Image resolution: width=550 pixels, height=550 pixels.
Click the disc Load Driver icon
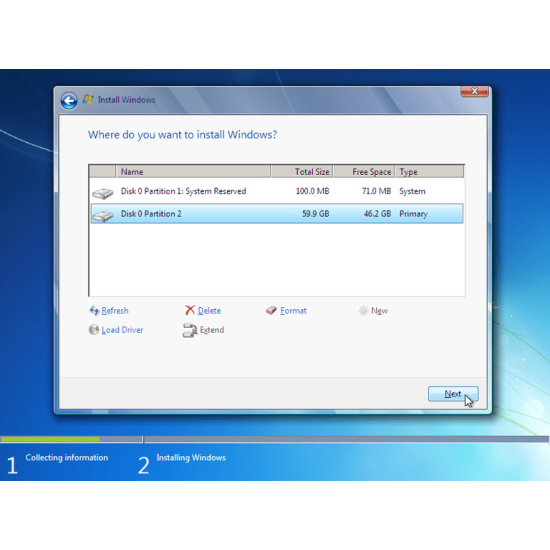point(94,330)
